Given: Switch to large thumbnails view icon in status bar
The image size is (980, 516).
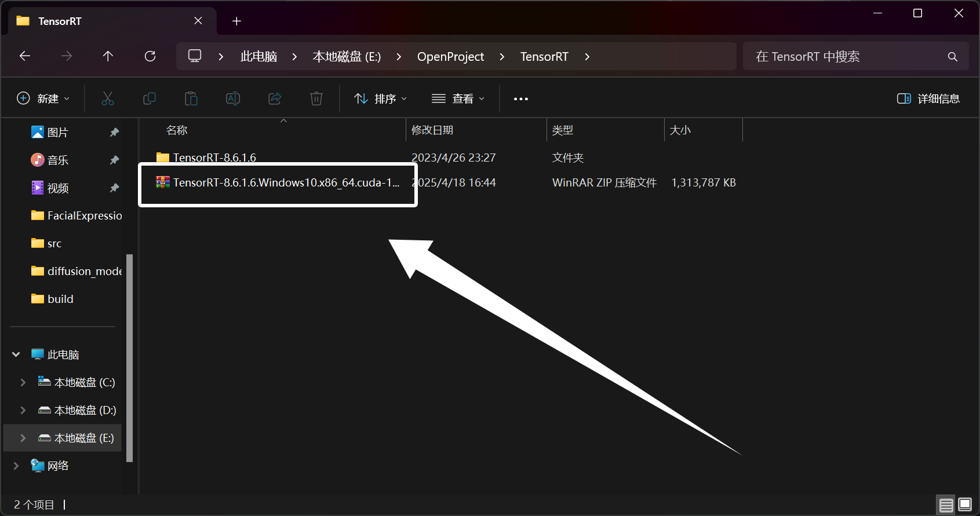Looking at the screenshot, I should click(965, 505).
